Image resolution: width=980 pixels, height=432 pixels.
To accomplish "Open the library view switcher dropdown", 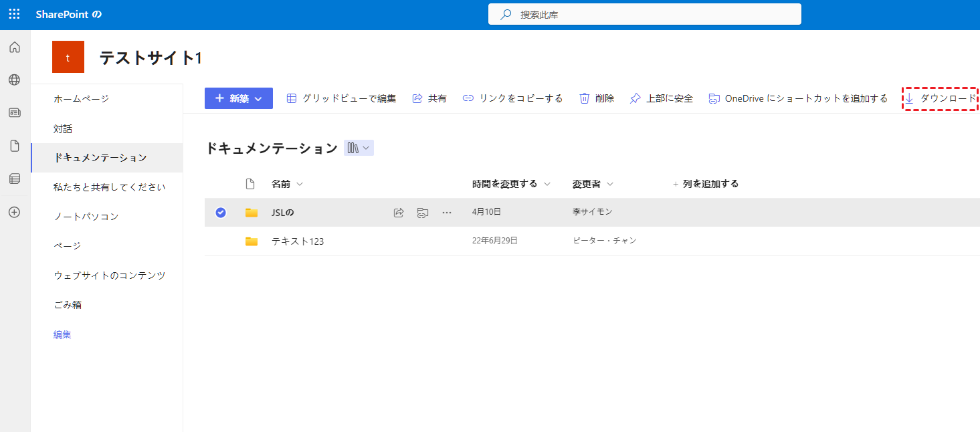I will [359, 148].
